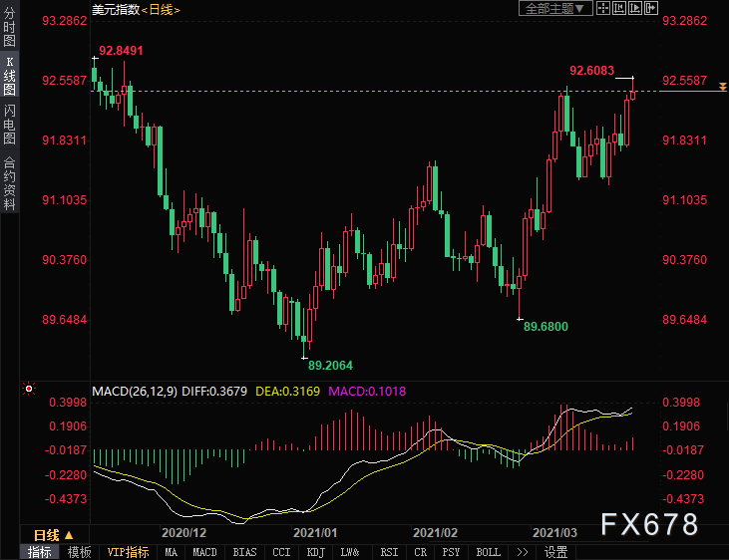Open 闪电图 view in sidebar
This screenshot has height=560, width=729.
[x=9, y=125]
